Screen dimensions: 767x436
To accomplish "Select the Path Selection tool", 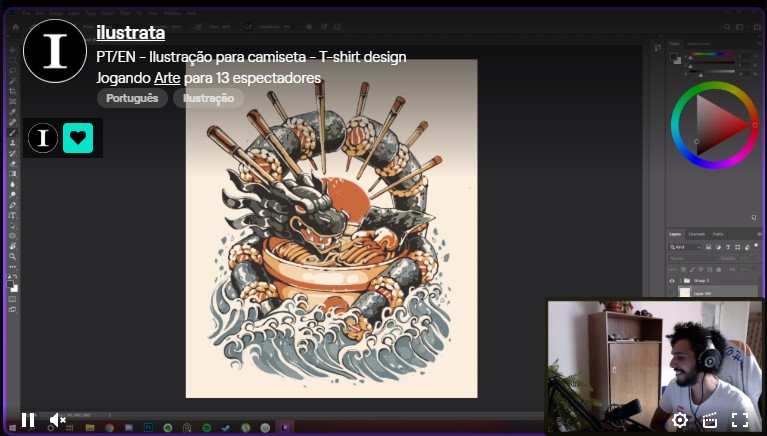I will point(13,226).
